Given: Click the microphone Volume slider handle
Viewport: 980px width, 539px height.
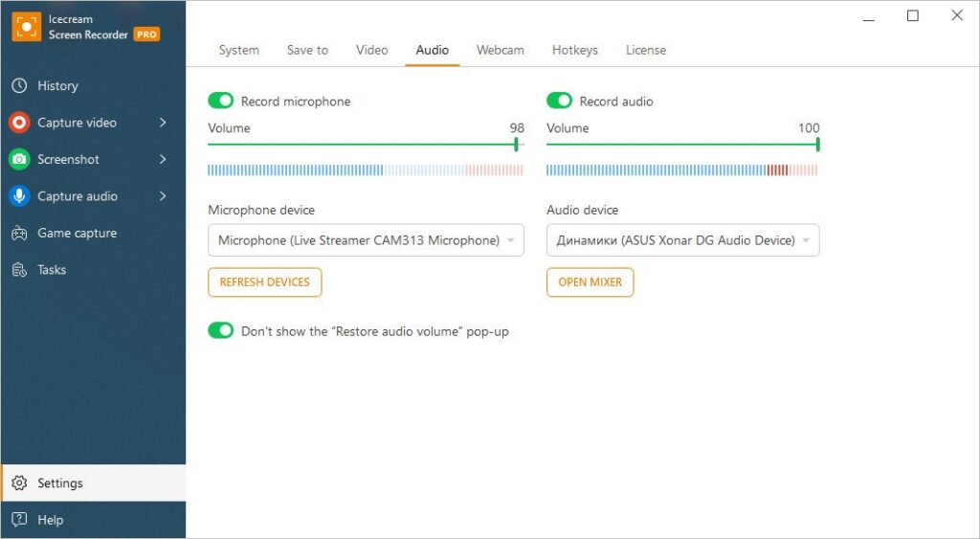Looking at the screenshot, I should [x=516, y=145].
